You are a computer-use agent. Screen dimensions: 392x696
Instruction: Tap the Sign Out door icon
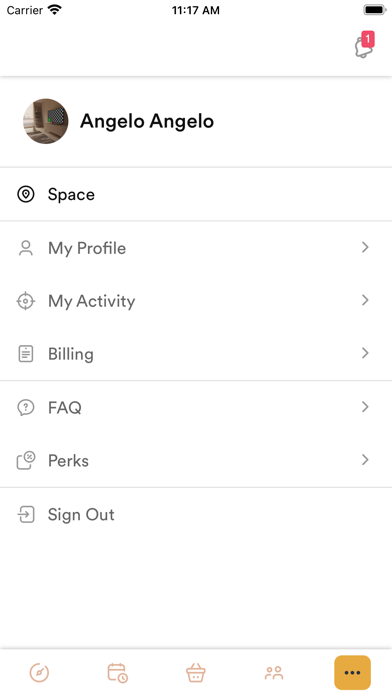(26, 514)
